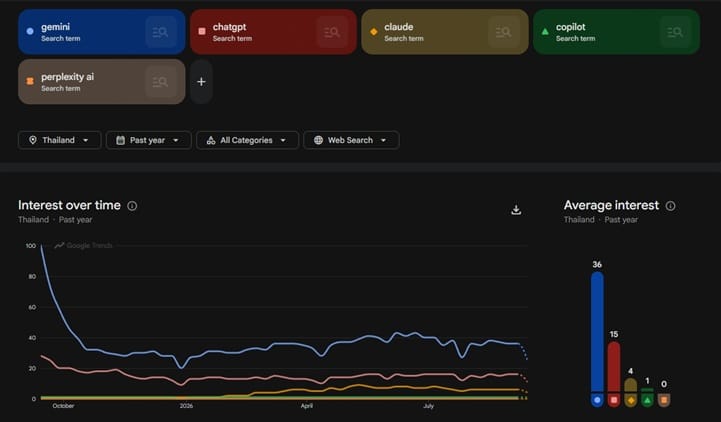Open search options for the chatgpt term

(332, 32)
